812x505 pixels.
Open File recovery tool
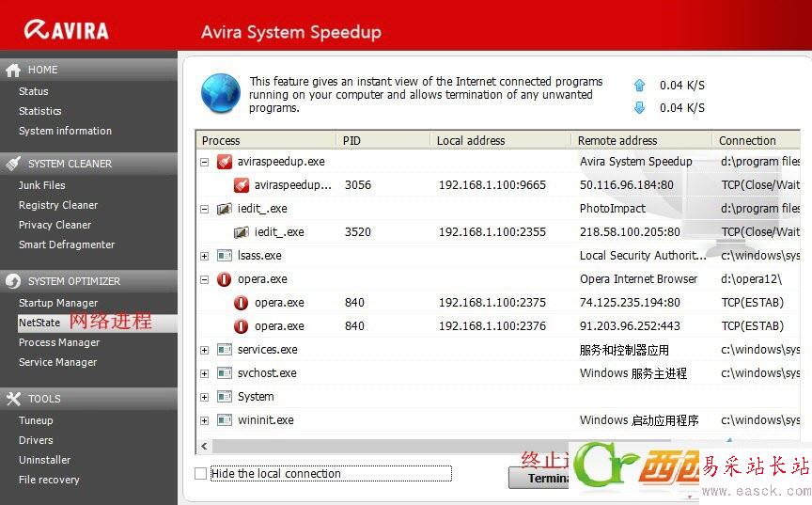49,480
